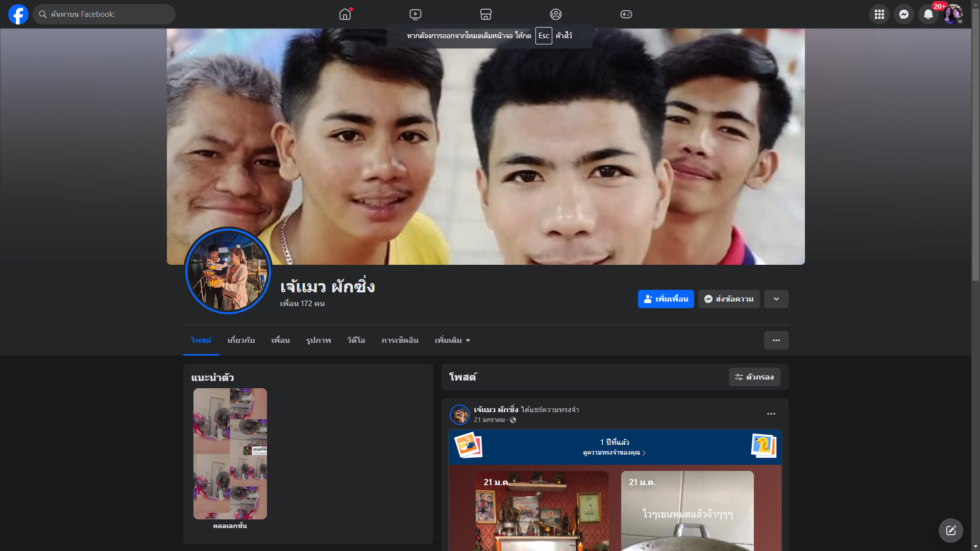Open the notifications bell icon
Screen dimensions: 980x551
pyautogui.click(x=928, y=14)
